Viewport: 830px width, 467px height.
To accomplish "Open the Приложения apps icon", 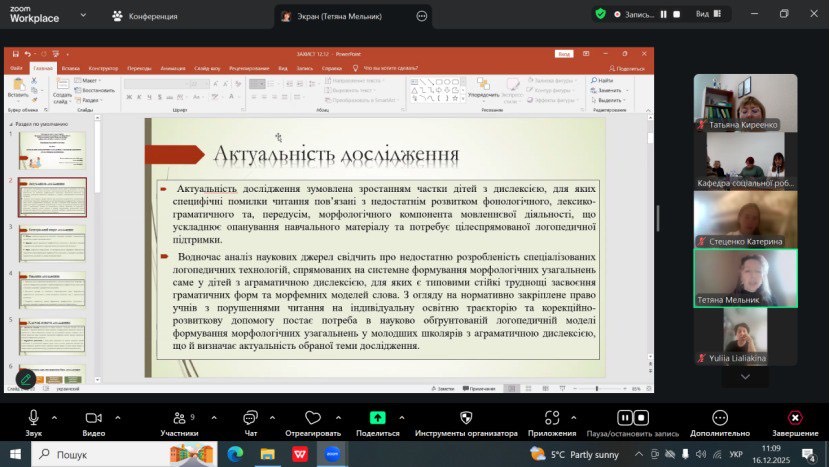I will [552, 418].
